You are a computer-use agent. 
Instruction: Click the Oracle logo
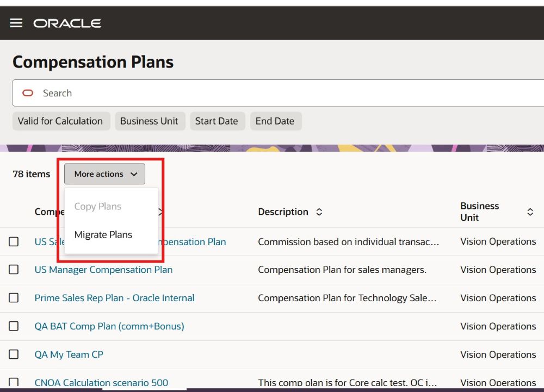(x=67, y=23)
